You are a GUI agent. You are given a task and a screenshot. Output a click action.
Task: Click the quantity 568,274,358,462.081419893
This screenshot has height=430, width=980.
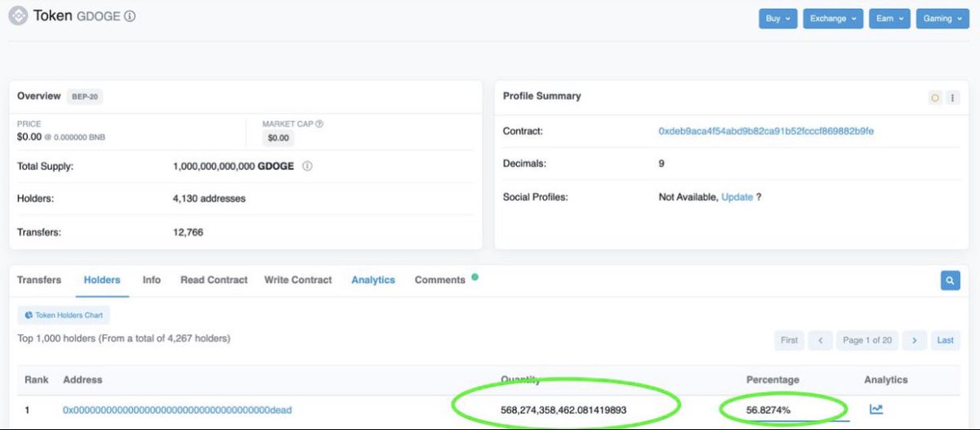pyautogui.click(x=563, y=410)
